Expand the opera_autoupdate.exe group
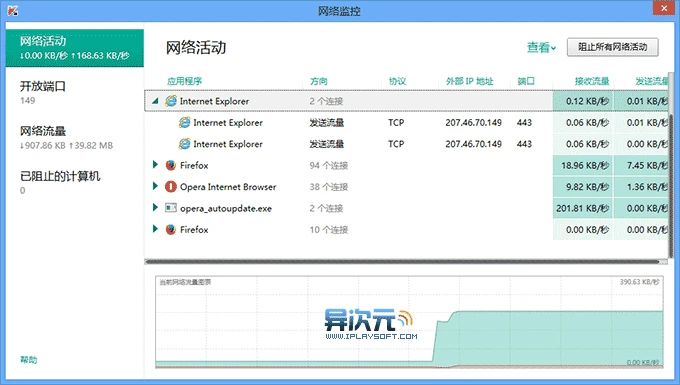The image size is (680, 385). 155,207
